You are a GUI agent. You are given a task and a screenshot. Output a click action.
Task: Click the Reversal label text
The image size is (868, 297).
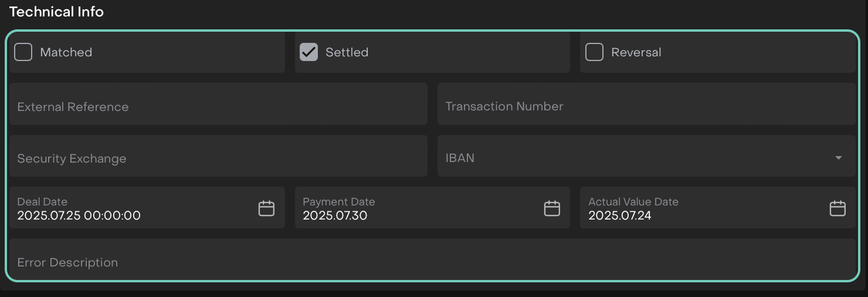[x=636, y=52]
